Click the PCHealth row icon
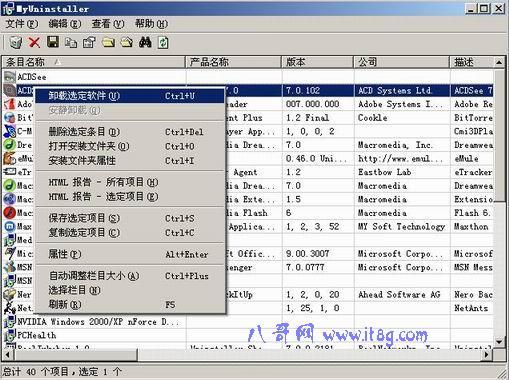Image resolution: width=509 pixels, height=380 pixels. pyautogui.click(x=10, y=335)
